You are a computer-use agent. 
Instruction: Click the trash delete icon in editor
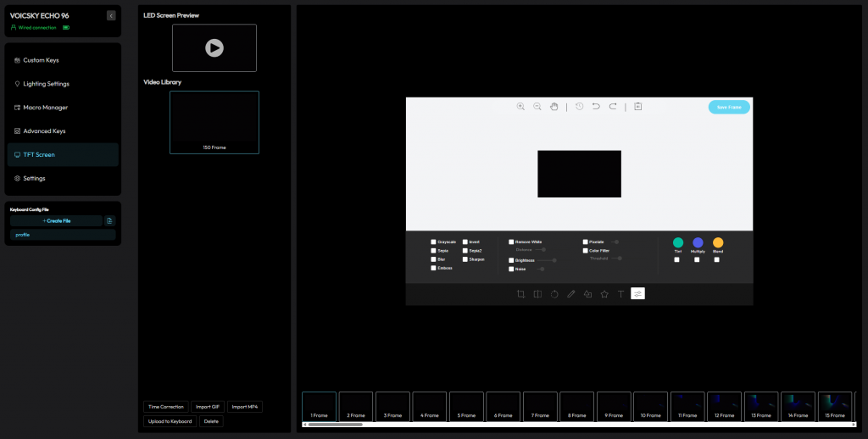637,106
